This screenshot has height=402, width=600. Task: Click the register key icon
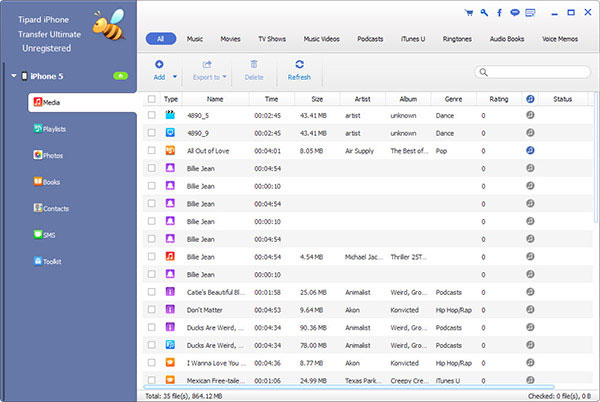pos(484,13)
